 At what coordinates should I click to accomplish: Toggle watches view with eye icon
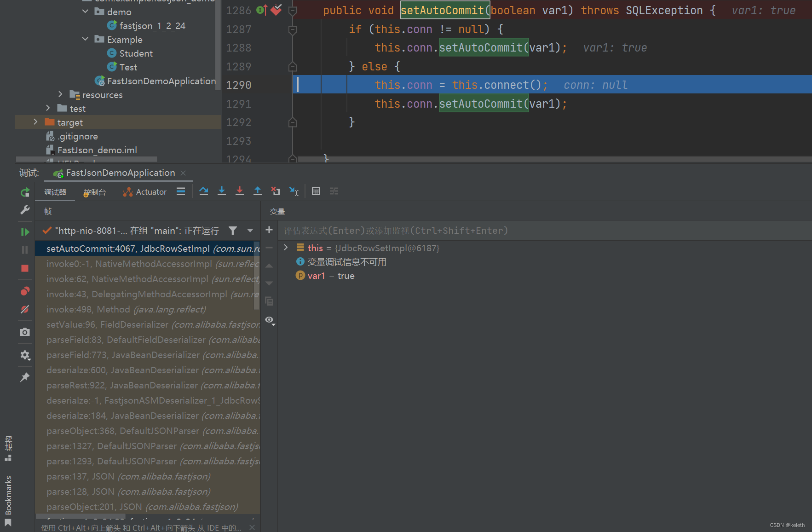click(270, 320)
